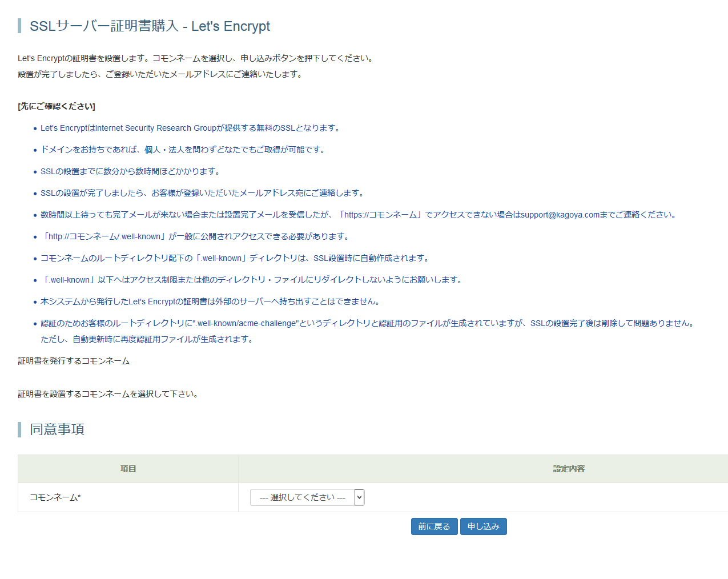728x579 pixels.
Task: Click the コモンネーム* field label
Action: (55, 497)
